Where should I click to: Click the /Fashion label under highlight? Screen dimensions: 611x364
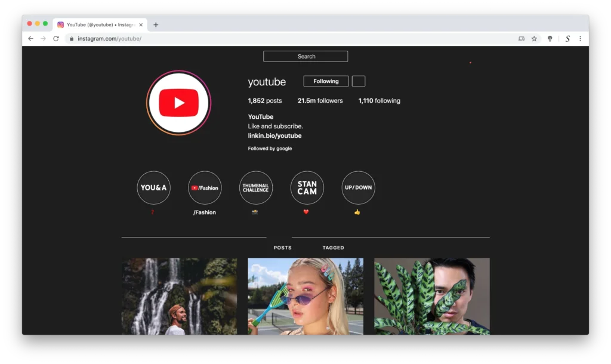click(205, 212)
